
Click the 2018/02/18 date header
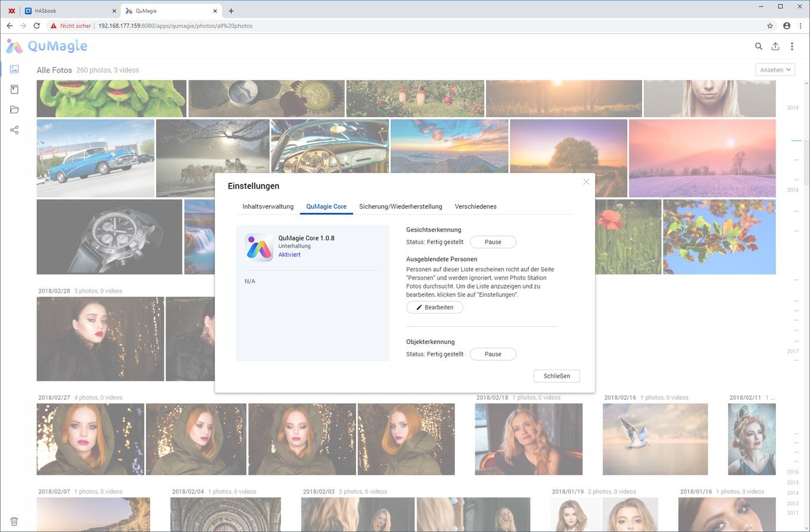click(x=493, y=398)
